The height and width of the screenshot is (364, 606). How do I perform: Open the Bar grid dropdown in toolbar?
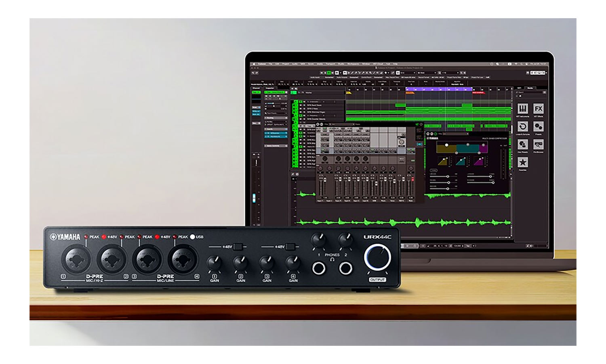pos(427,73)
